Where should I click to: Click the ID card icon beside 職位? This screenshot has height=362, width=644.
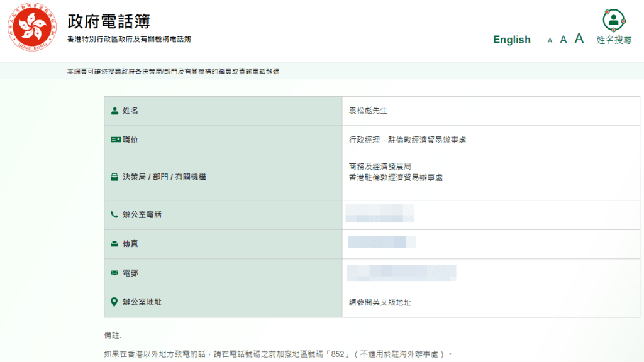click(x=114, y=140)
